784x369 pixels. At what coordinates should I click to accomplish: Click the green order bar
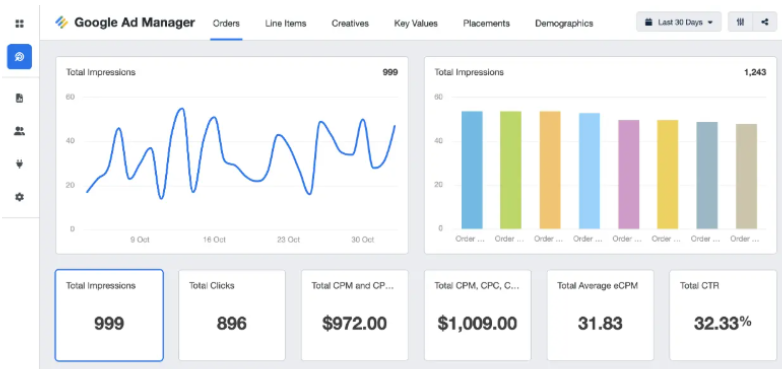pos(510,170)
